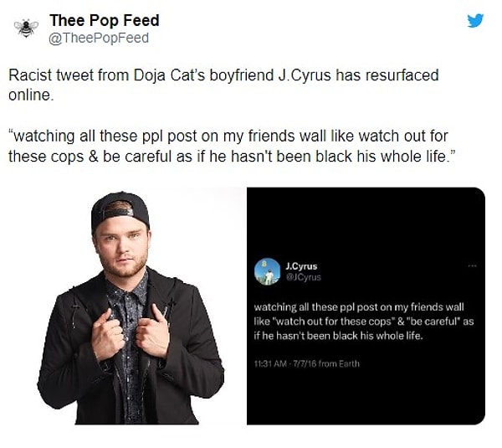This screenshot has width=502, height=448.
Task: Click "black his whole life" in main tweet
Action: pyautogui.click(x=384, y=157)
